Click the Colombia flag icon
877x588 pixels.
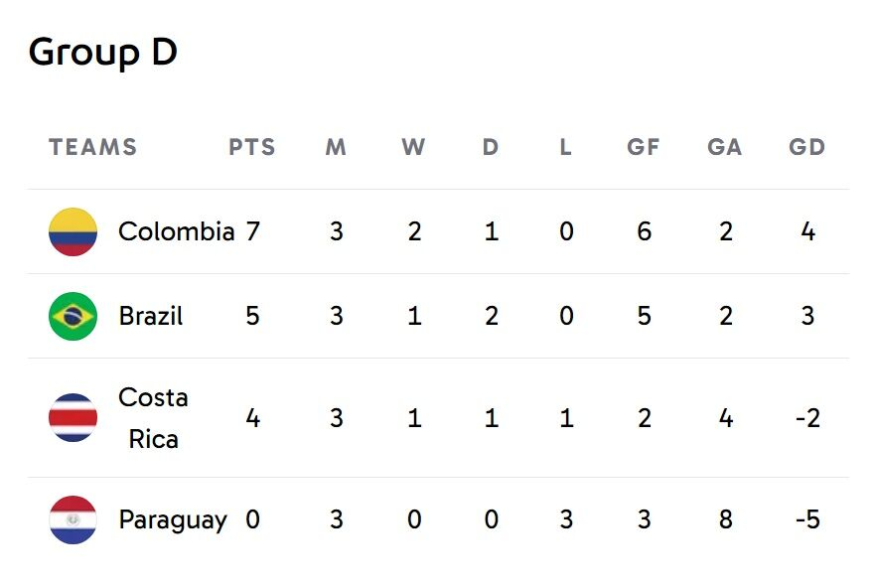[73, 231]
